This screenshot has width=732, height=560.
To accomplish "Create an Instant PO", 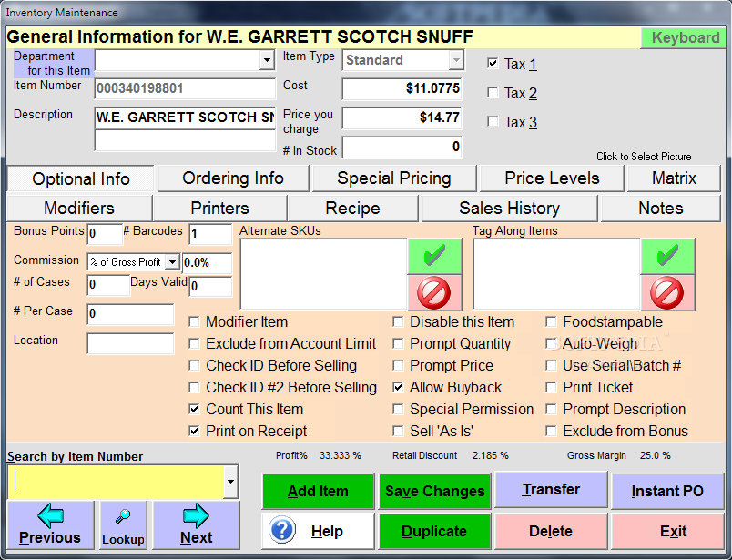I will [x=667, y=491].
